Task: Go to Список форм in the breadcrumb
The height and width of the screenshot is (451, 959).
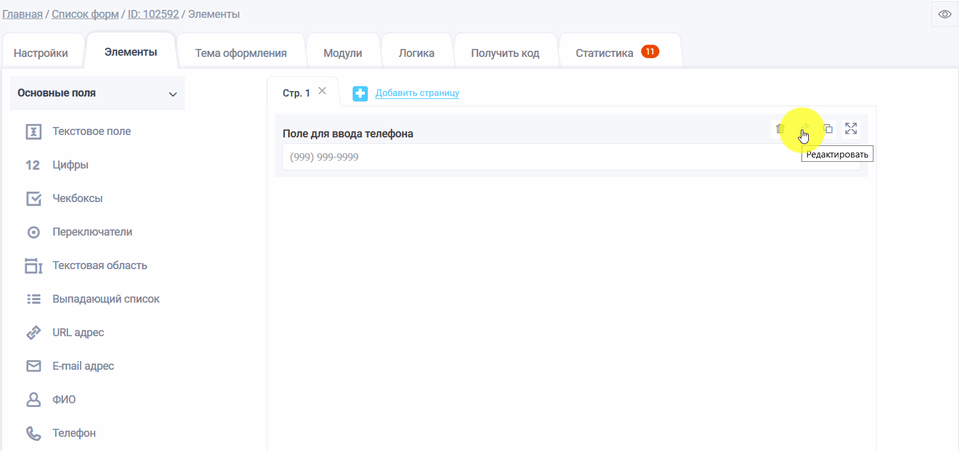Action: tap(86, 14)
